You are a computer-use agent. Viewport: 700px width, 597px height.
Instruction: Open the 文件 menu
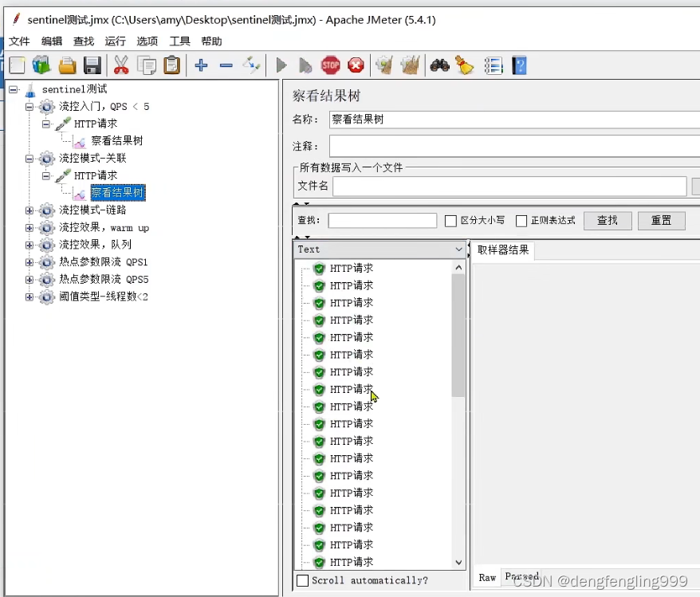point(19,41)
